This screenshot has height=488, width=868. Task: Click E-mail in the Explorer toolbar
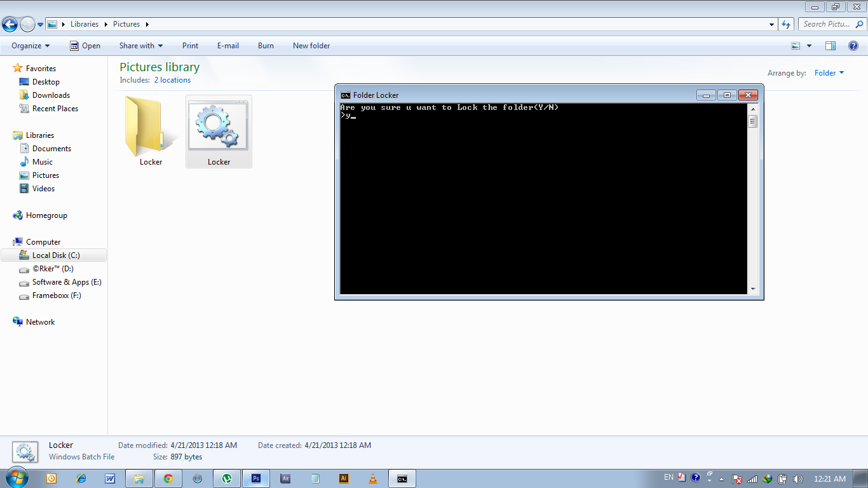(x=228, y=46)
